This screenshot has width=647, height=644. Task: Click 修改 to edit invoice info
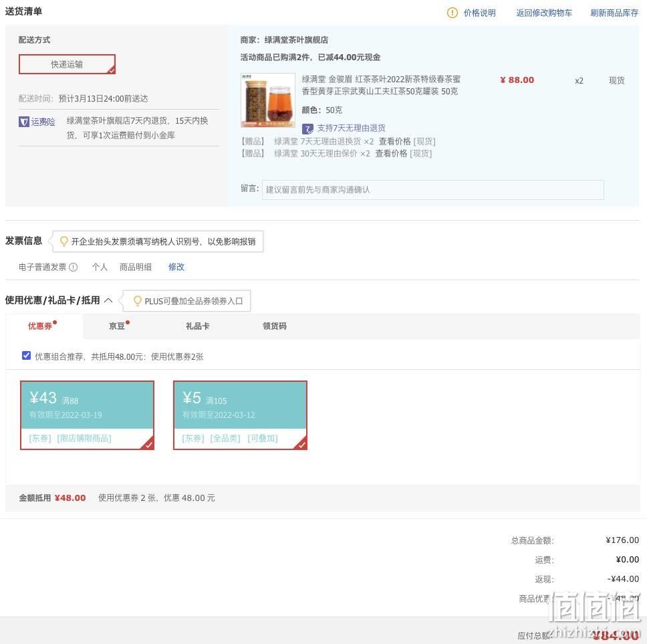tap(176, 267)
